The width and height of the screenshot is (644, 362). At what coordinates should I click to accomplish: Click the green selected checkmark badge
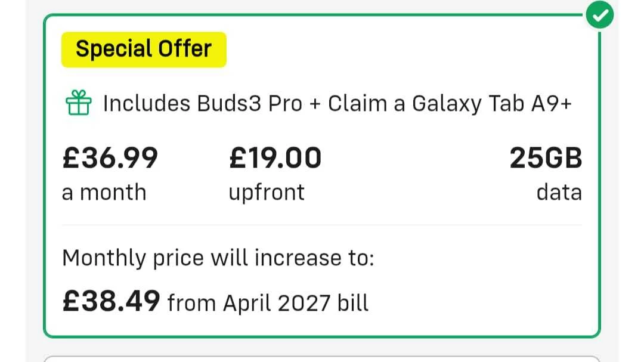tap(600, 17)
